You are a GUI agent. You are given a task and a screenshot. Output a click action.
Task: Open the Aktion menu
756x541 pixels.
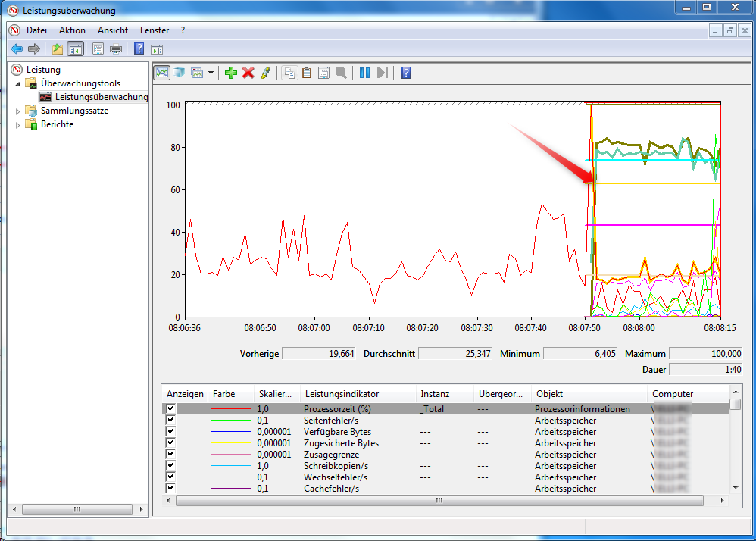point(71,30)
